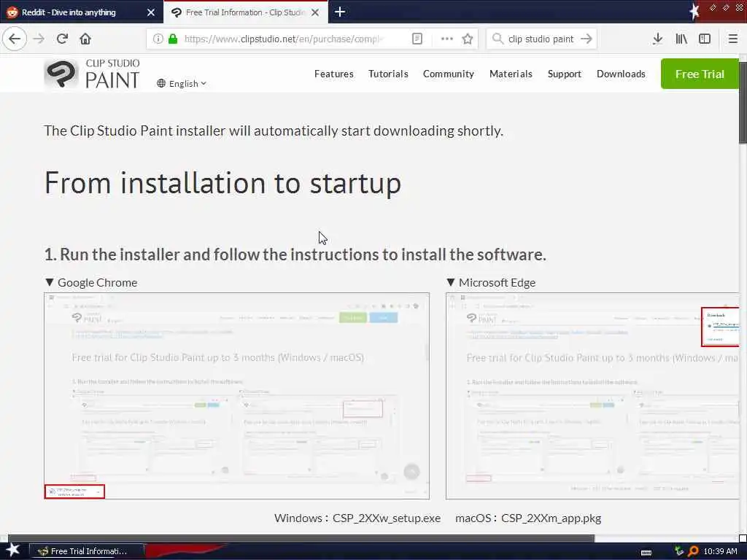Click the Microsoft Edge instruction screenshot
The height and width of the screenshot is (560, 747).
coord(592,396)
